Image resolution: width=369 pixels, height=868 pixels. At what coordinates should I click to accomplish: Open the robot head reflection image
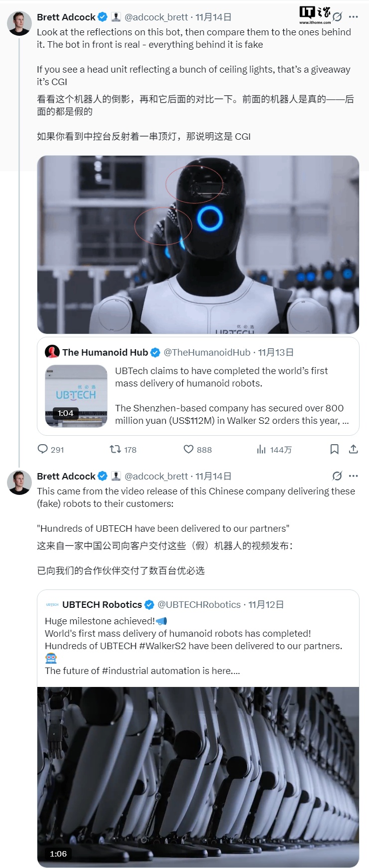[198, 244]
